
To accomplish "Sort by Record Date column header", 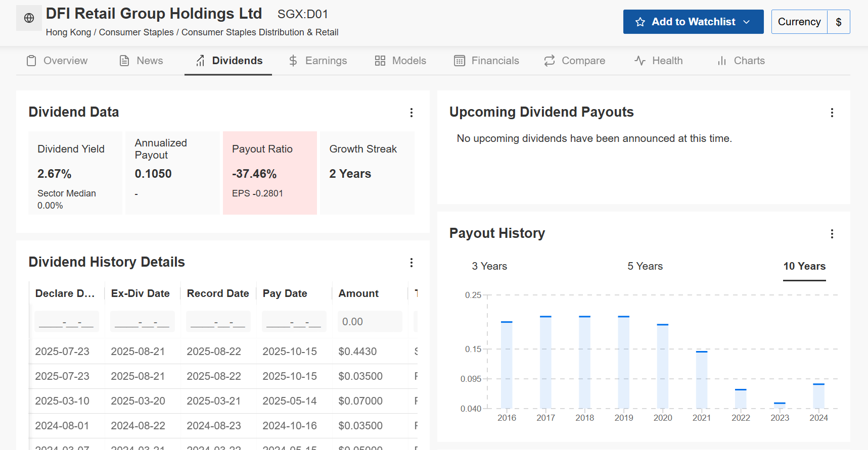I will [x=218, y=293].
